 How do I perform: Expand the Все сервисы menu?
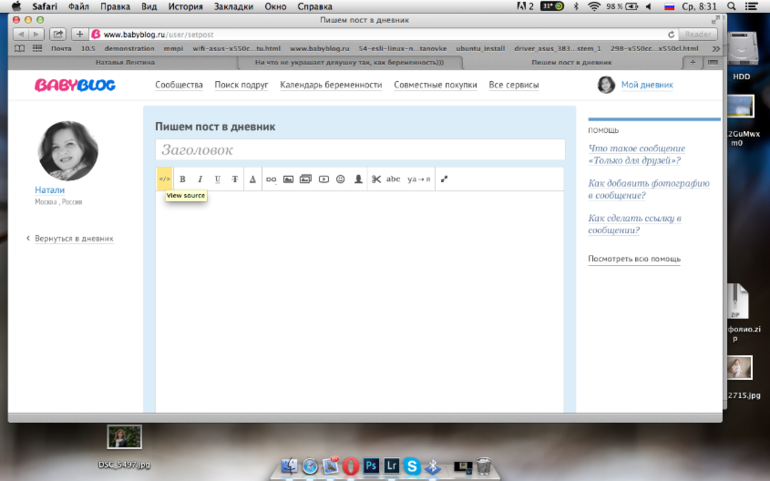[514, 85]
